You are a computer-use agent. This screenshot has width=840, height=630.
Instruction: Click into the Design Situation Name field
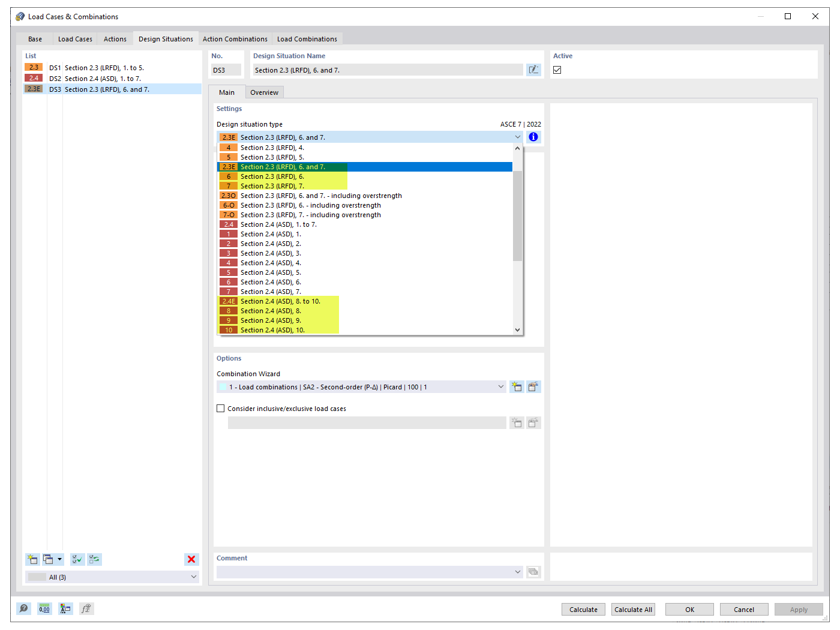[x=388, y=70]
